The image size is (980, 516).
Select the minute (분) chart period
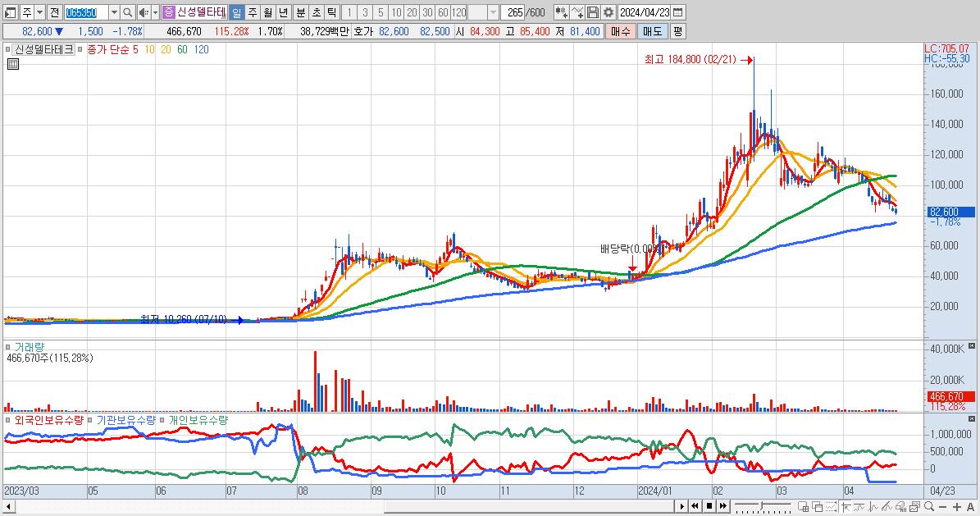[301, 12]
